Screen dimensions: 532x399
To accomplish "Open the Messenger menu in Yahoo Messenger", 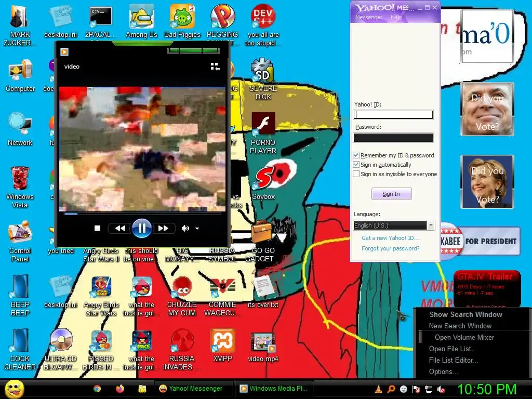I will 368,17.
